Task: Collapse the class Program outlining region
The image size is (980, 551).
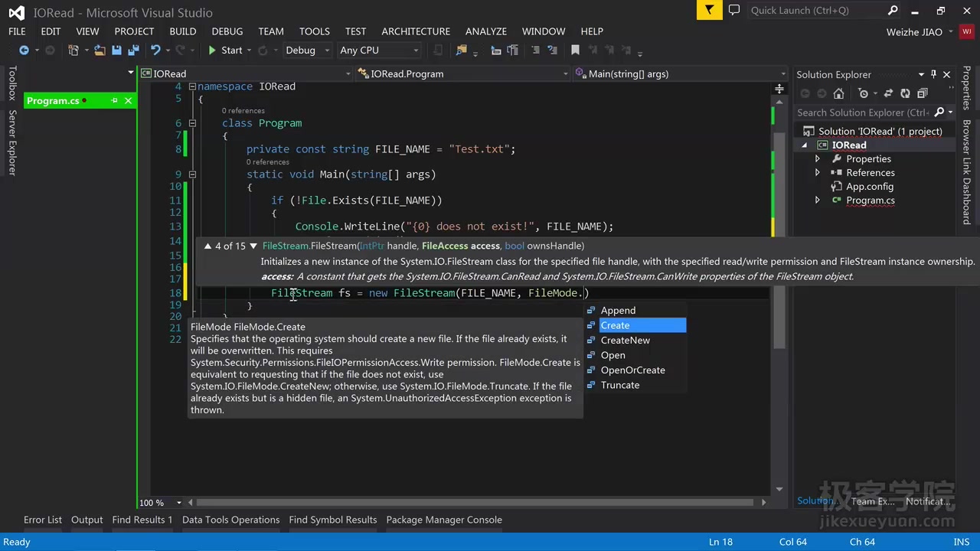Action: [192, 123]
